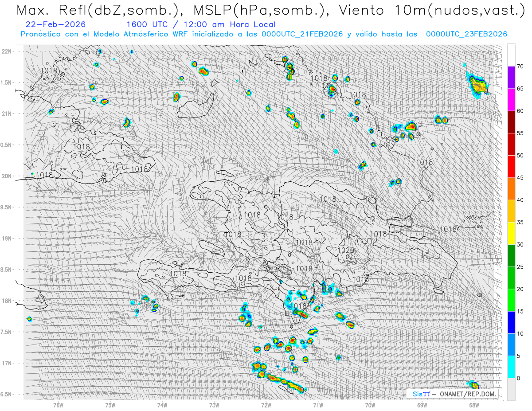The width and height of the screenshot is (532, 411).
Task: Click the '20' value on the colorbar
Action: [520, 289]
